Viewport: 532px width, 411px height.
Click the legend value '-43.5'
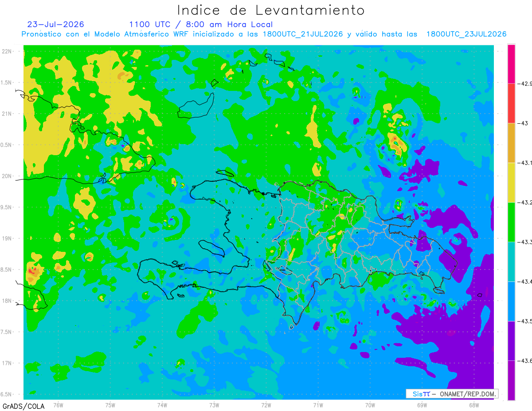[524, 321]
